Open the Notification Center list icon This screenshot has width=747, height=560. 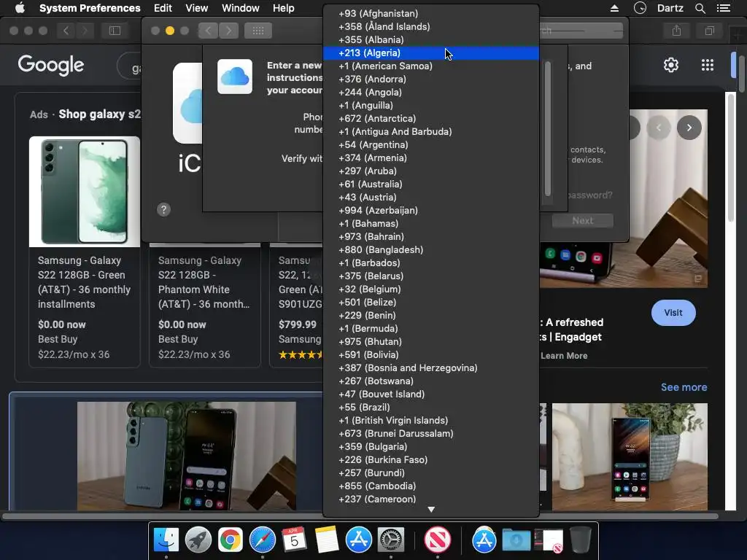click(724, 8)
